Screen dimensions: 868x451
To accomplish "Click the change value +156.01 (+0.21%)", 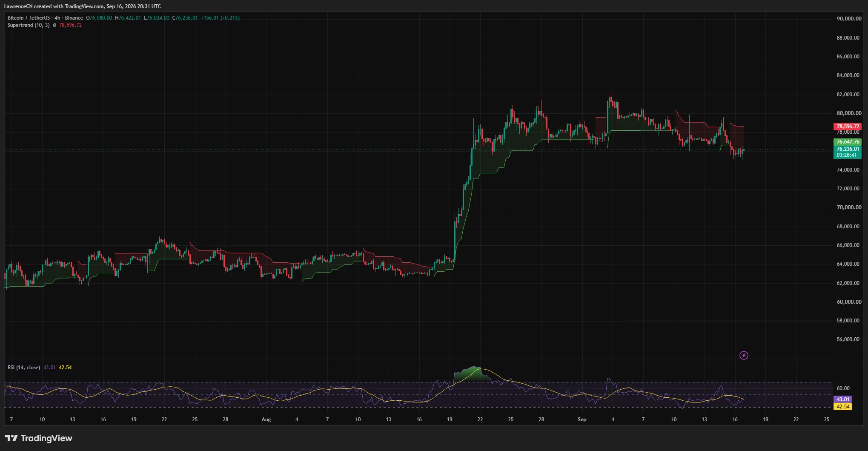I will pos(220,18).
